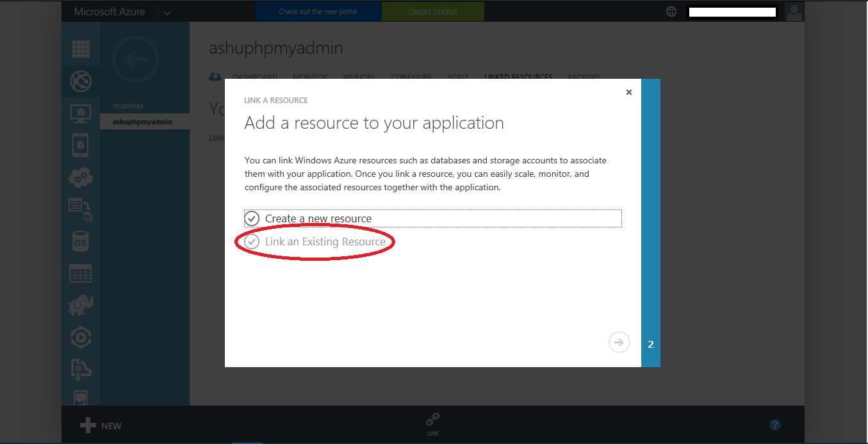This screenshot has height=444, width=868.
Task: Open the Virtual Machines monitor icon
Action: pos(81,113)
